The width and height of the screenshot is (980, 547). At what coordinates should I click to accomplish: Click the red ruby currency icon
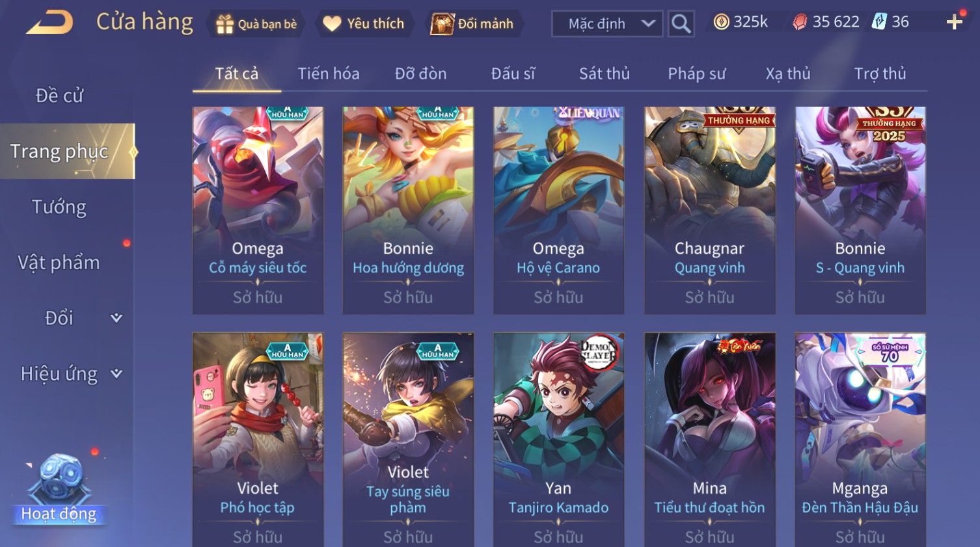[800, 22]
